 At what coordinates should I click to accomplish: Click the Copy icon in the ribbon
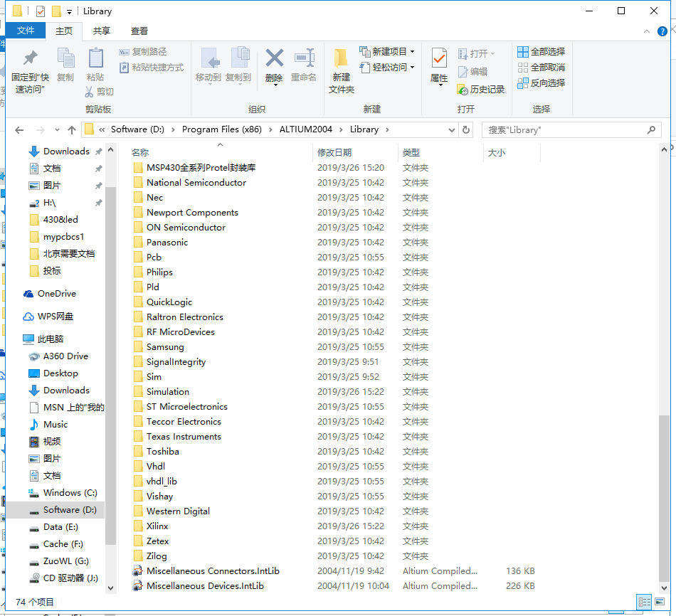click(66, 58)
